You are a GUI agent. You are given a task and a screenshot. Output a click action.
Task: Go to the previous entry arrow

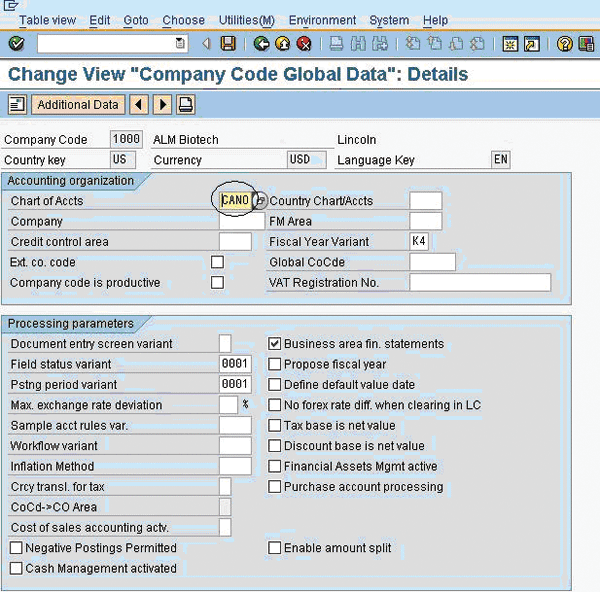point(139,105)
